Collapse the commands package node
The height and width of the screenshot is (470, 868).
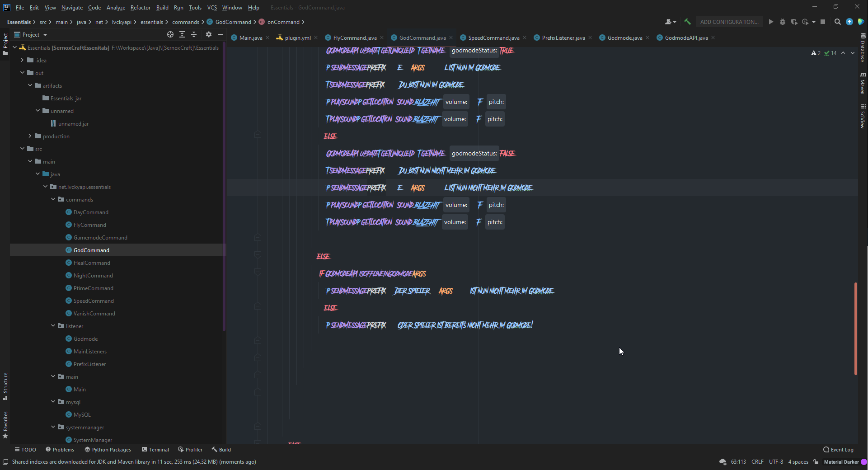53,199
